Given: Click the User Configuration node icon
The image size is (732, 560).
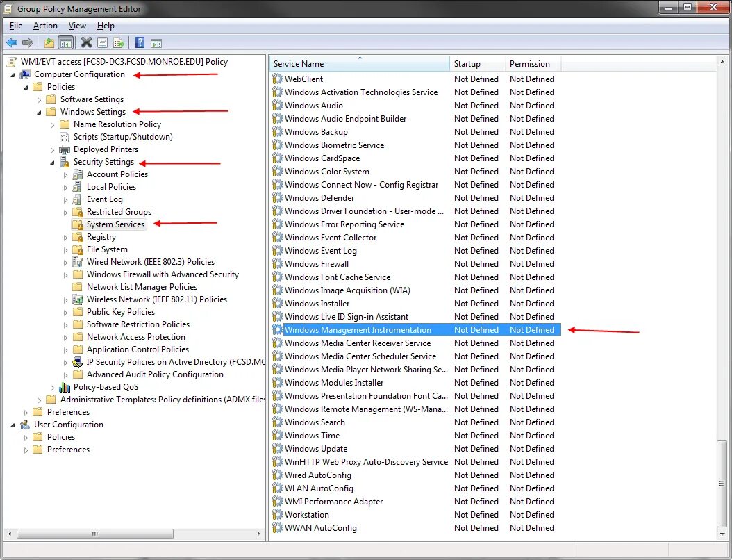Looking at the screenshot, I should (25, 425).
